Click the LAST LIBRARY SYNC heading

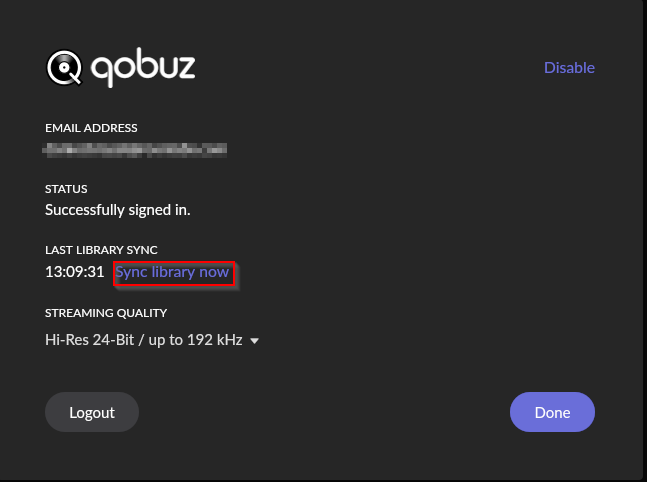pos(101,250)
